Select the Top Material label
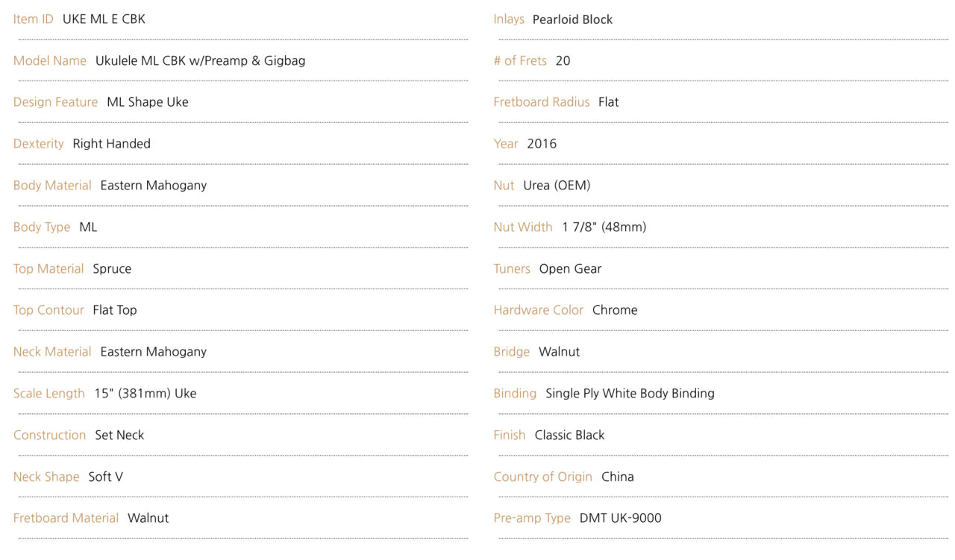The image size is (955, 560). tap(48, 269)
